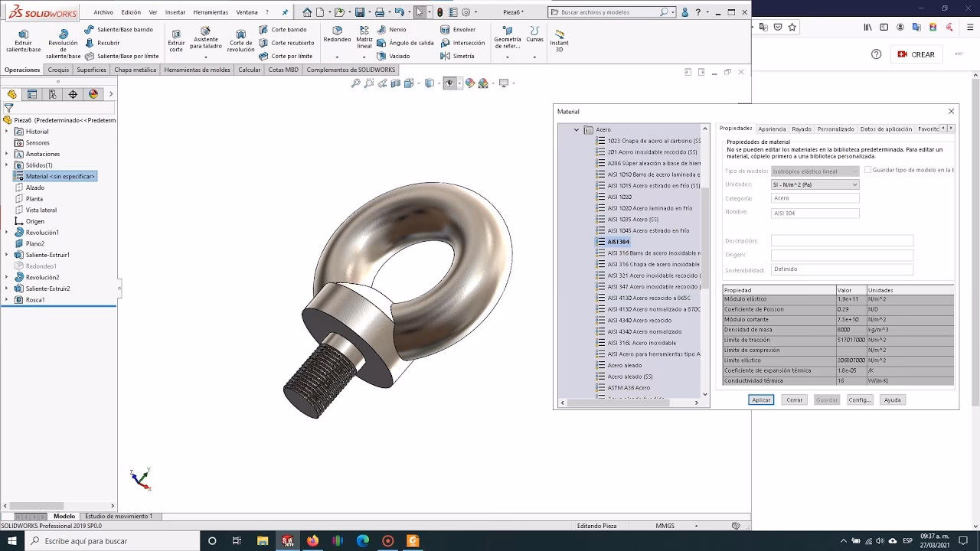Select the Simetría mirror tool
Image resolution: width=980 pixels, height=551 pixels.
point(457,56)
